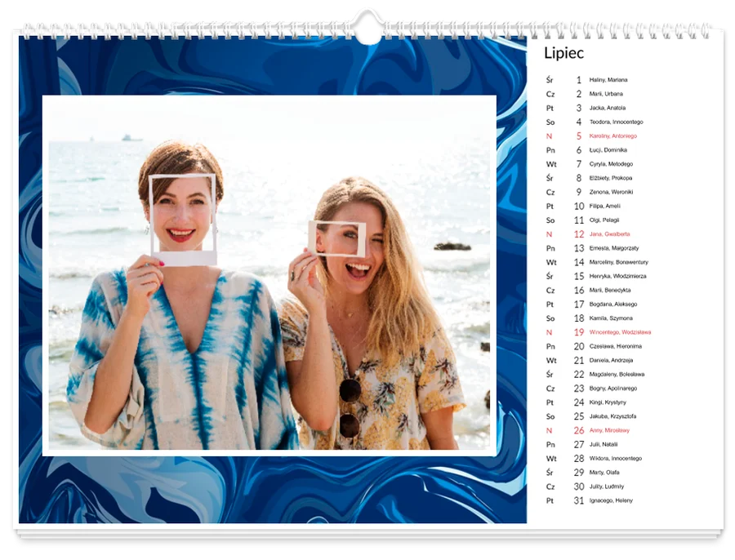Click "Jakuba, Krzysztofa" on day 25
The width and height of the screenshot is (735, 560).
coord(612,416)
